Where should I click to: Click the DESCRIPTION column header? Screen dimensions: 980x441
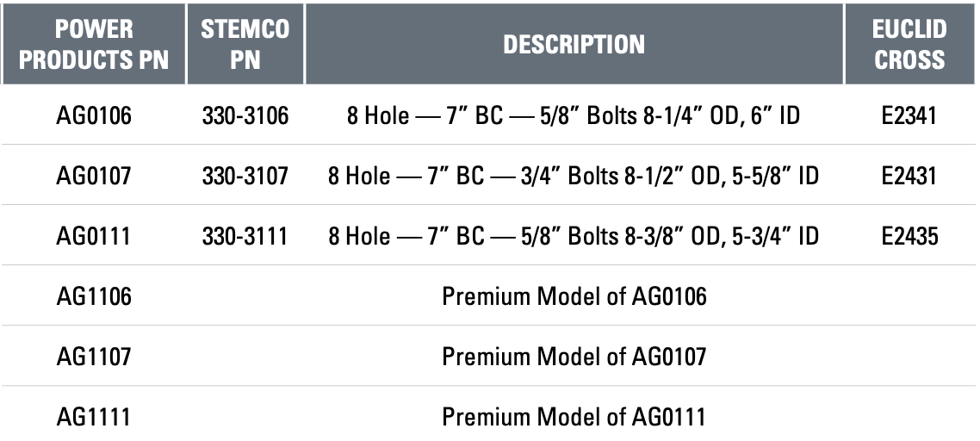click(574, 44)
